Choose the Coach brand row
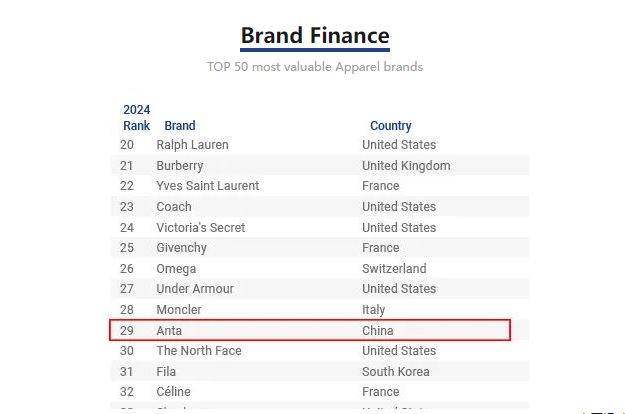The height and width of the screenshot is (414, 625). coord(174,207)
